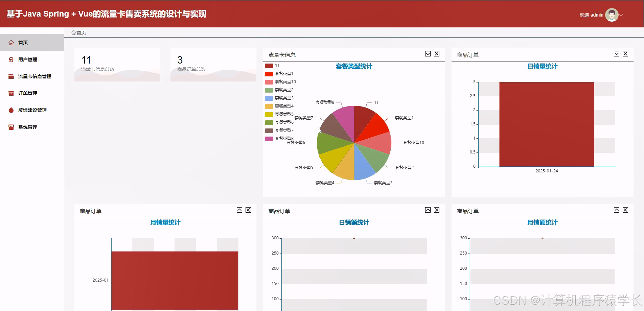This screenshot has height=311, width=644.
Task: Click the 商品订单总数 stat card
Action: tap(213, 65)
